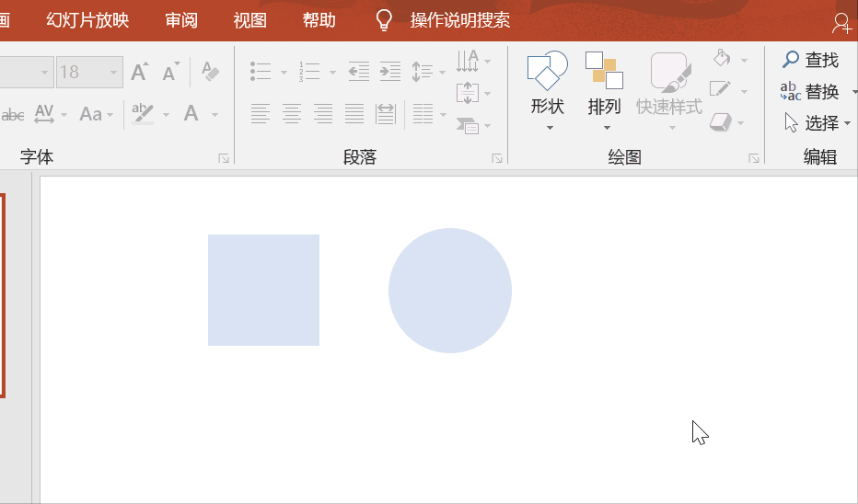The image size is (858, 504).
Task: Click shape effects icon
Action: (721, 122)
